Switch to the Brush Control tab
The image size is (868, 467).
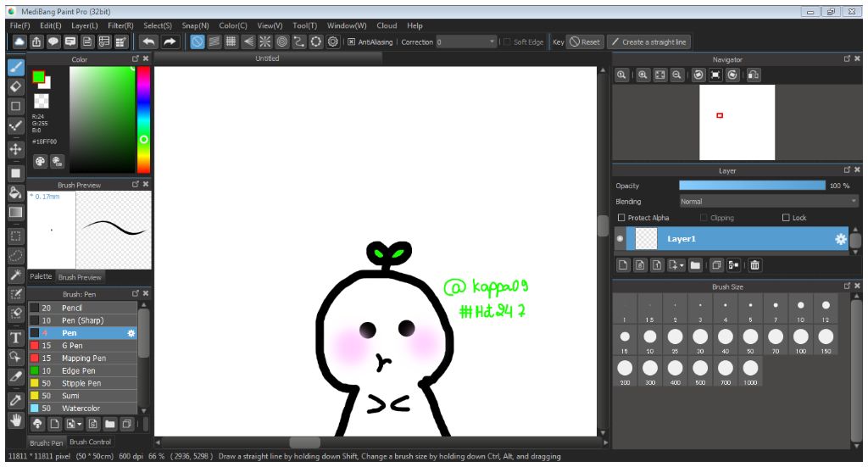click(90, 442)
